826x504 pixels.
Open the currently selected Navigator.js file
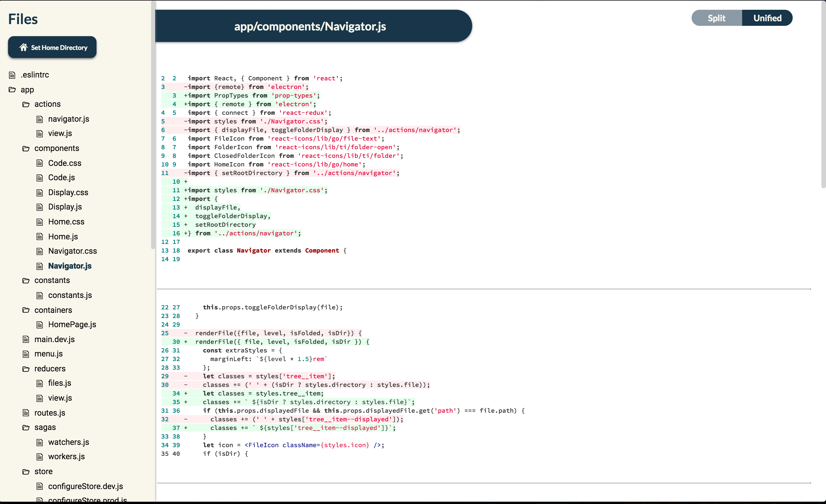coord(70,266)
